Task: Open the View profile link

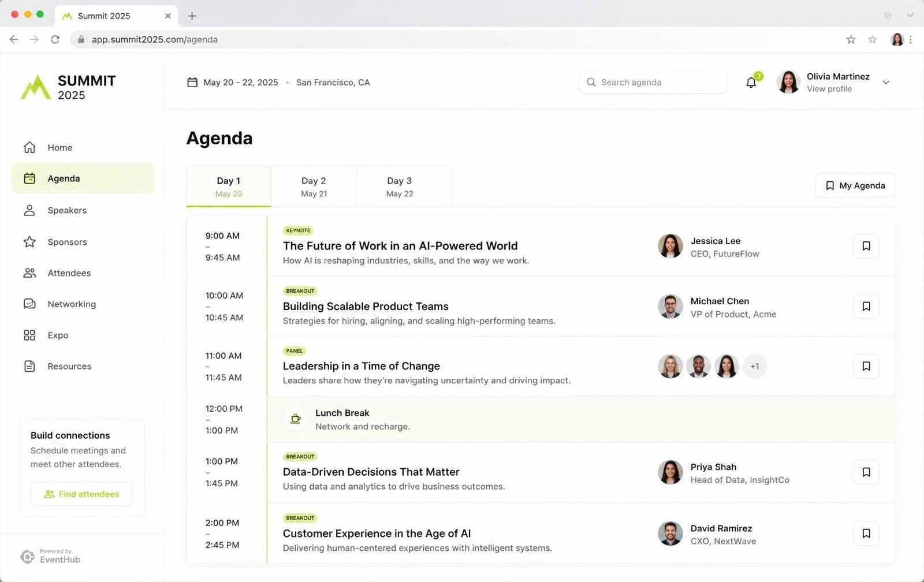Action: [x=829, y=89]
